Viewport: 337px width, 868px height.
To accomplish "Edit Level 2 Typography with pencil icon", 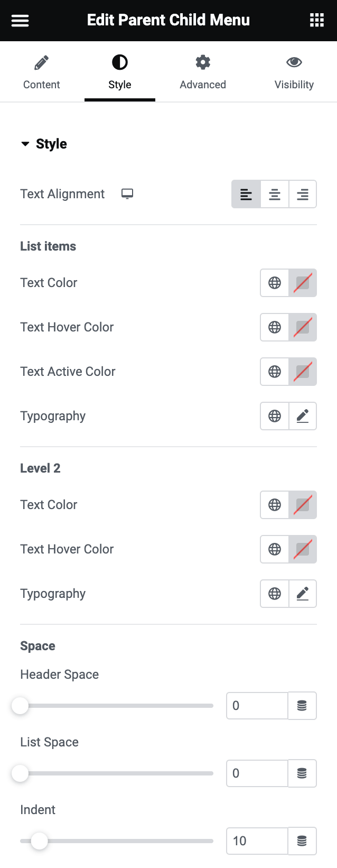I will click(x=303, y=594).
